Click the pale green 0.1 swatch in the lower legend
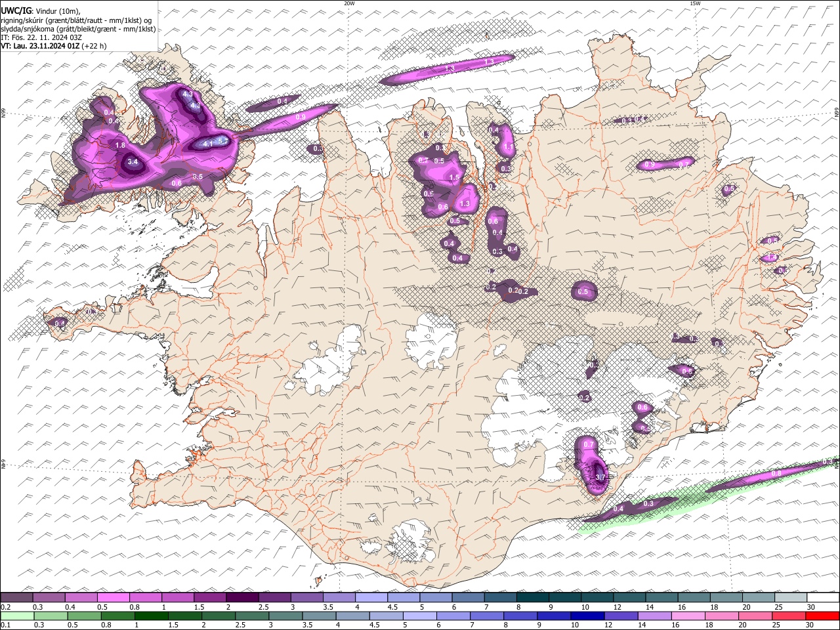840x630 pixels. [x=18, y=616]
